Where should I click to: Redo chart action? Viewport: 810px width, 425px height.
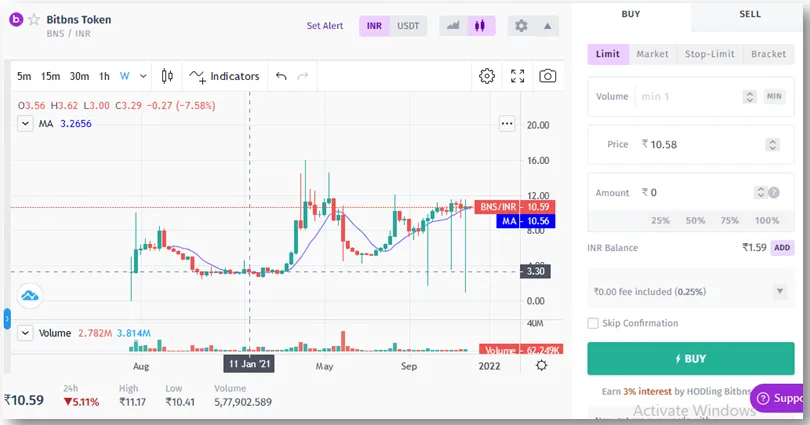point(303,76)
